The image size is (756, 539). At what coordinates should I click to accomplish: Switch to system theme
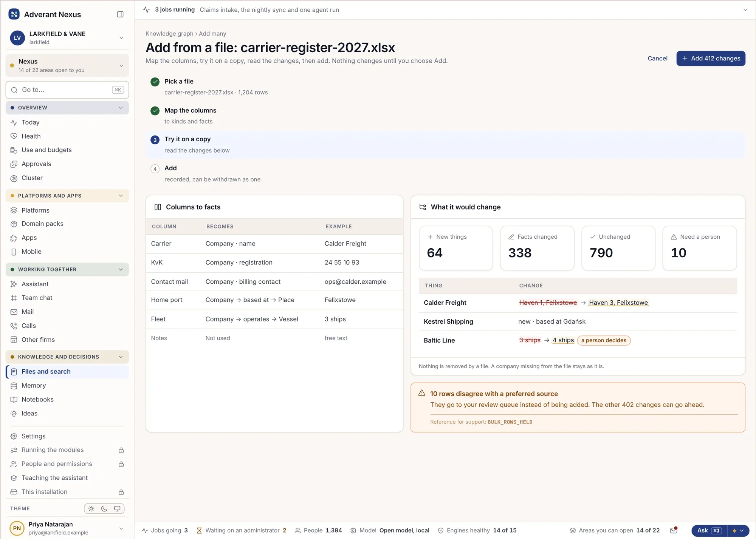pyautogui.click(x=117, y=509)
